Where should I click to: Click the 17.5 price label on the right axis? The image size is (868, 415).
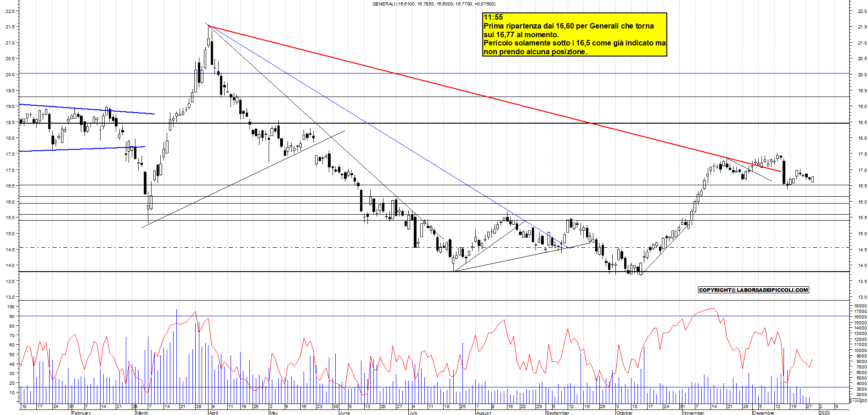coord(862,154)
